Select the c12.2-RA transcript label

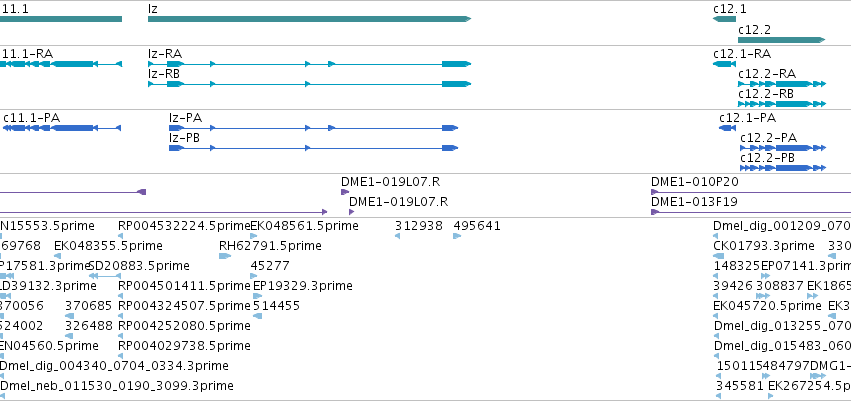pos(767,74)
